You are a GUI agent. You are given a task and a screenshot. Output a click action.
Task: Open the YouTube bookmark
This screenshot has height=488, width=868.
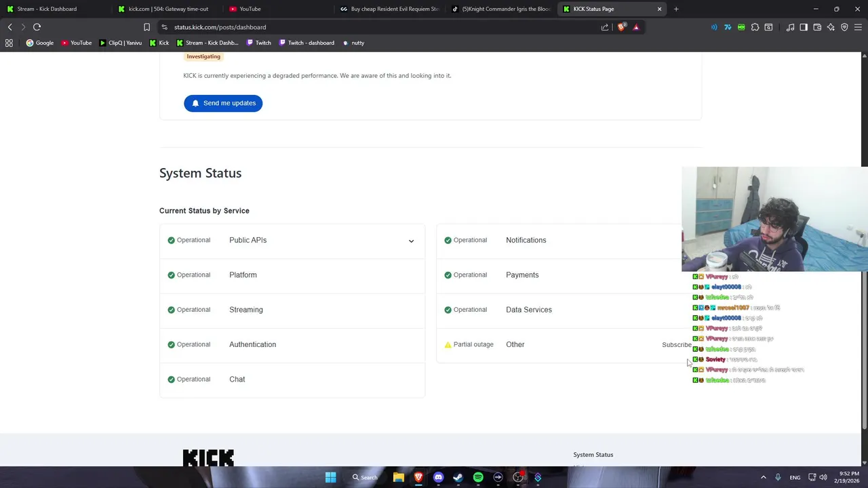coord(77,43)
